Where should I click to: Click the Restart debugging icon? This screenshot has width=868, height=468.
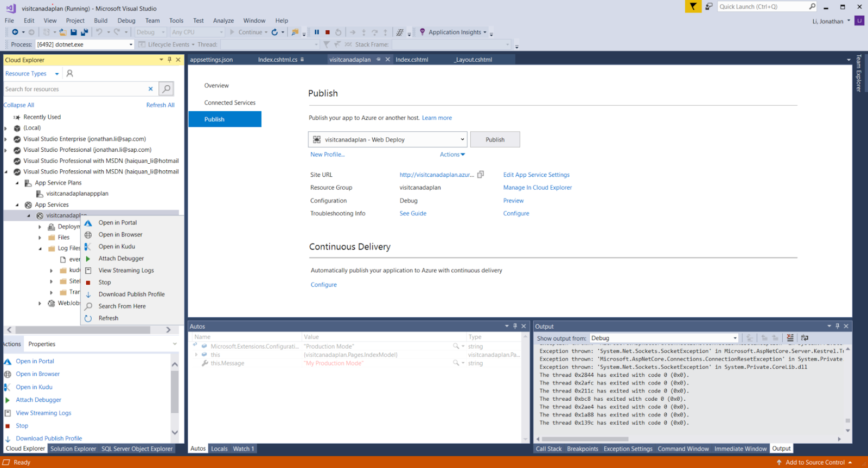click(x=339, y=32)
